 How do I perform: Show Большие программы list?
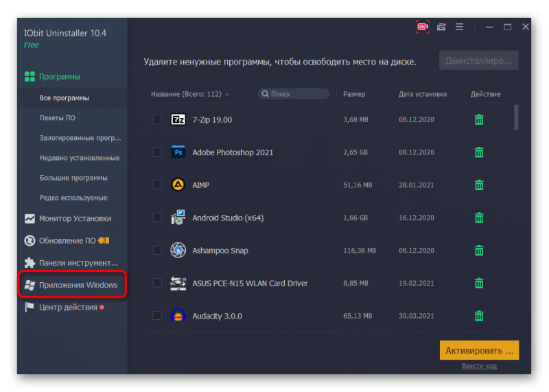[x=72, y=178]
